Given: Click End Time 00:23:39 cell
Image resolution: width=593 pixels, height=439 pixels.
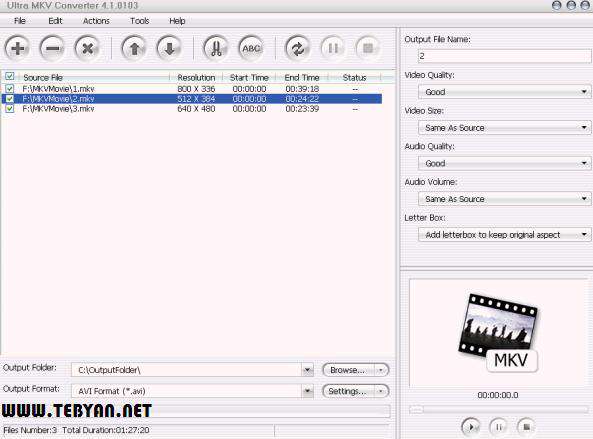Looking at the screenshot, I should tap(302, 109).
